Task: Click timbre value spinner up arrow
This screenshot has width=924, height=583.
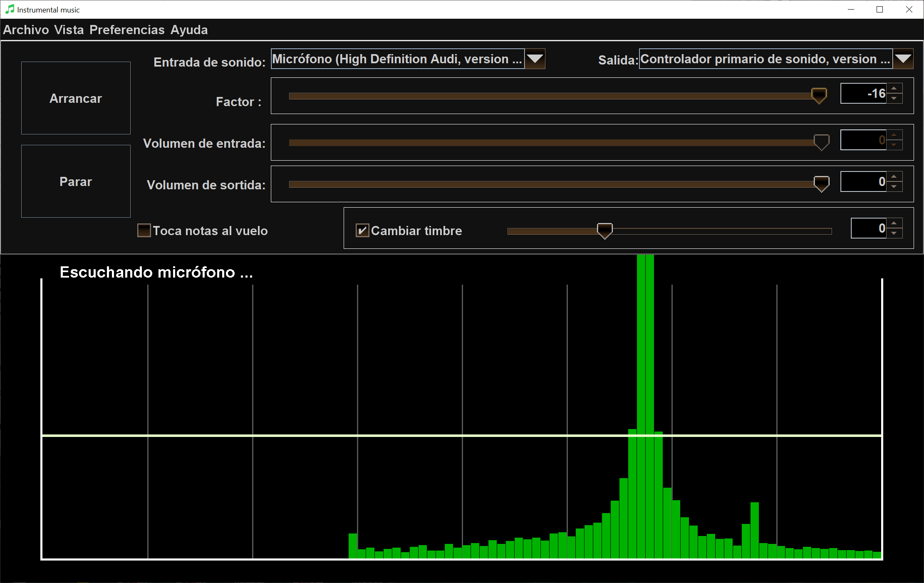Action: [x=894, y=223]
